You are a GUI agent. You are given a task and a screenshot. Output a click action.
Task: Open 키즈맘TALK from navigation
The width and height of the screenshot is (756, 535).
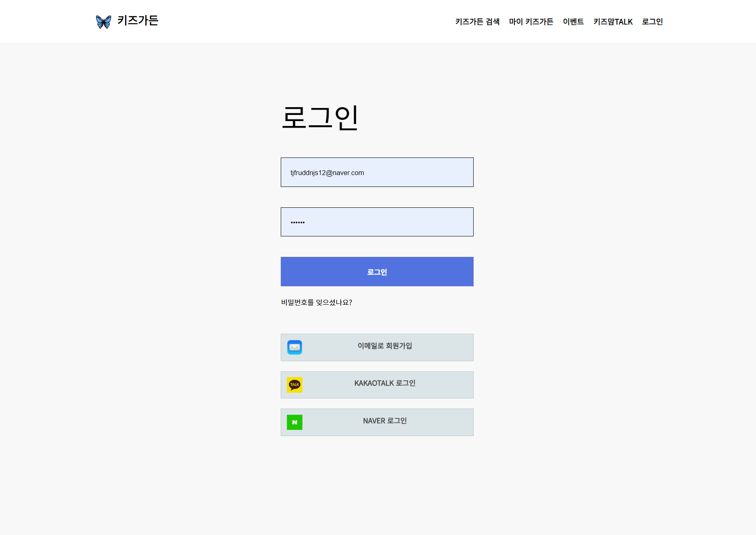(613, 22)
